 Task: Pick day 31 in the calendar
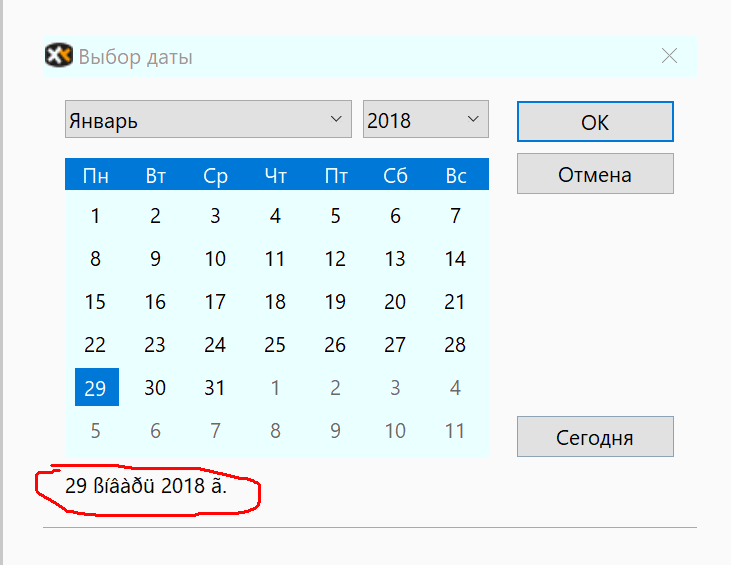pos(215,388)
